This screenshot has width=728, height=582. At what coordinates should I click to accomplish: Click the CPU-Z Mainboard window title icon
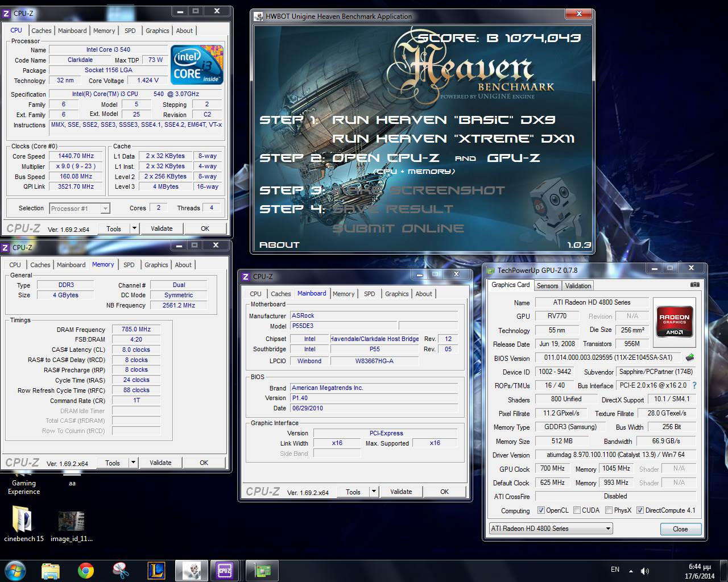coord(246,277)
